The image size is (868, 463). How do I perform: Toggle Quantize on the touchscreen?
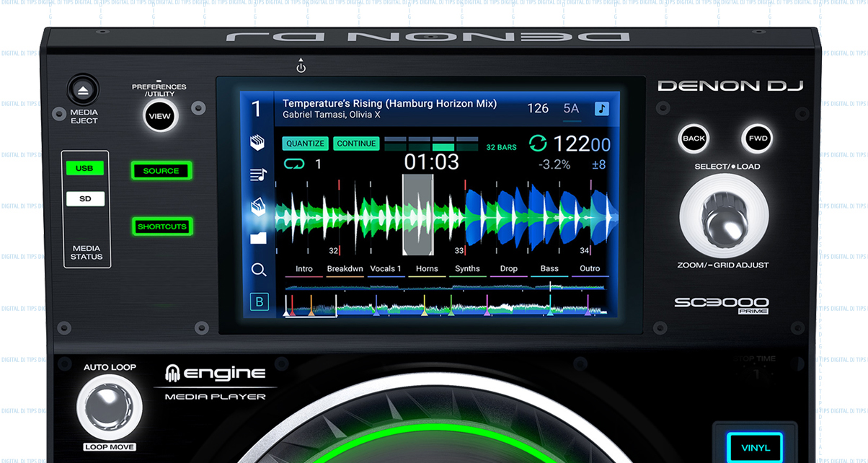[x=304, y=143]
